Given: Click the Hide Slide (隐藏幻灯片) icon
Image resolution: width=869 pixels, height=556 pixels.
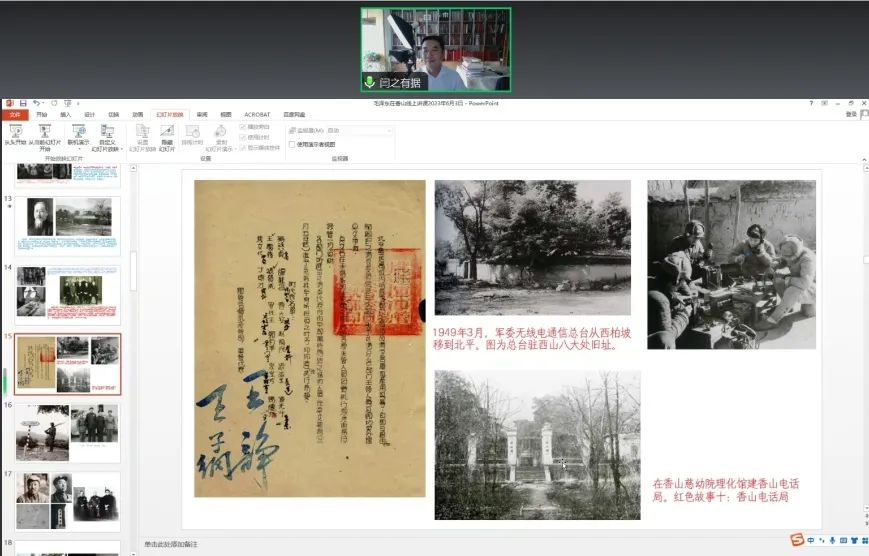Looking at the screenshot, I should 167,131.
